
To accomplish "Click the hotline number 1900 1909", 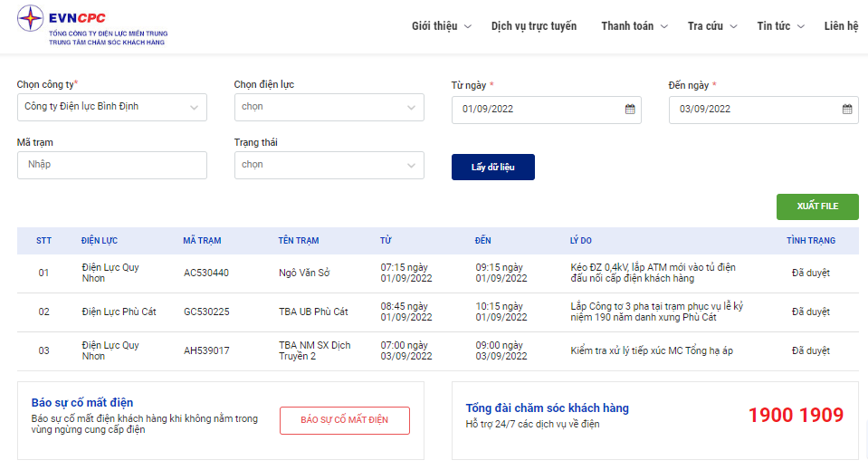I will [x=796, y=415].
